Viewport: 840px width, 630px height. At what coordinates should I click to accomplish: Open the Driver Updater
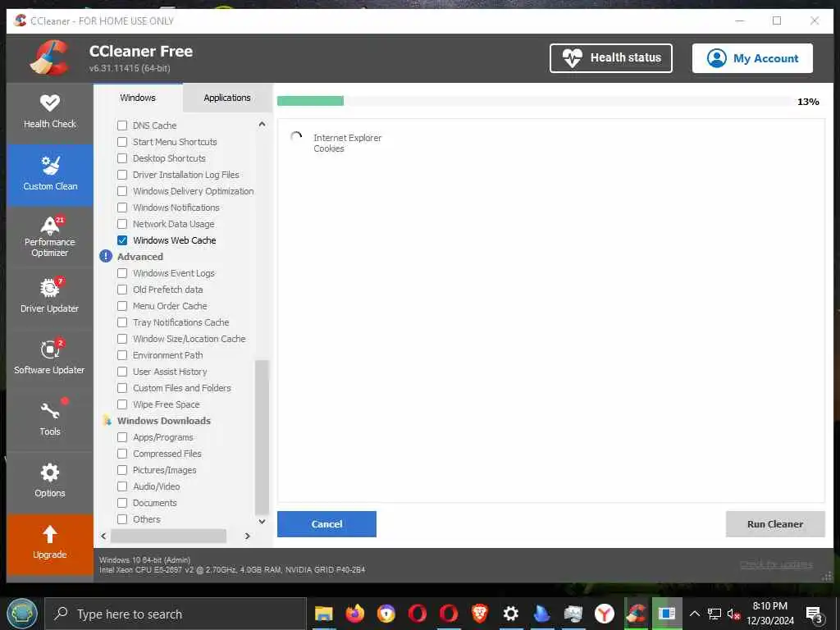click(x=50, y=295)
